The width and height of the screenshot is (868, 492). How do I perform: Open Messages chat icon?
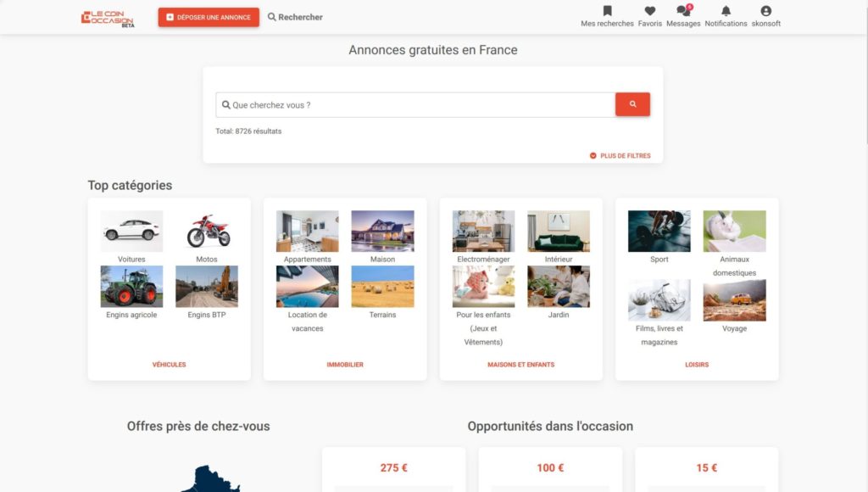683,11
